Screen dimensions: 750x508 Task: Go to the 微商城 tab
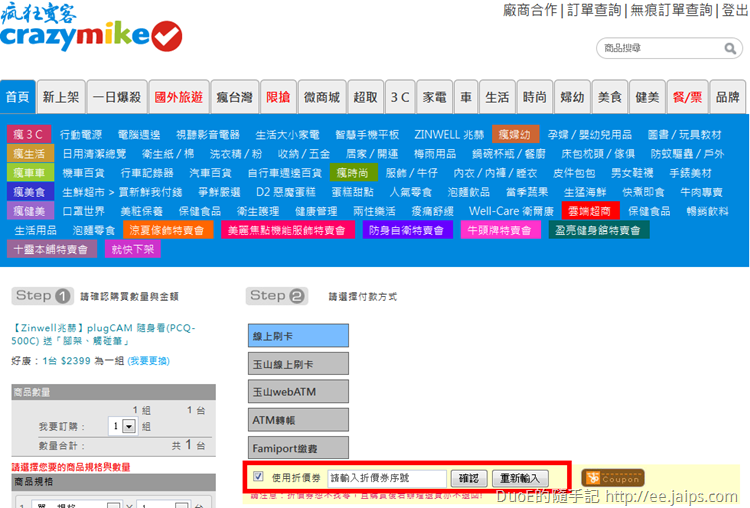[322, 97]
